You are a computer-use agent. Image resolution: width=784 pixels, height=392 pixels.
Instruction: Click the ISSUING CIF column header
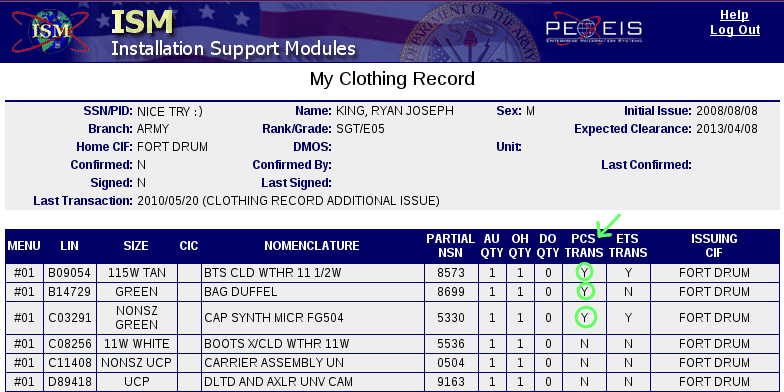(x=714, y=246)
